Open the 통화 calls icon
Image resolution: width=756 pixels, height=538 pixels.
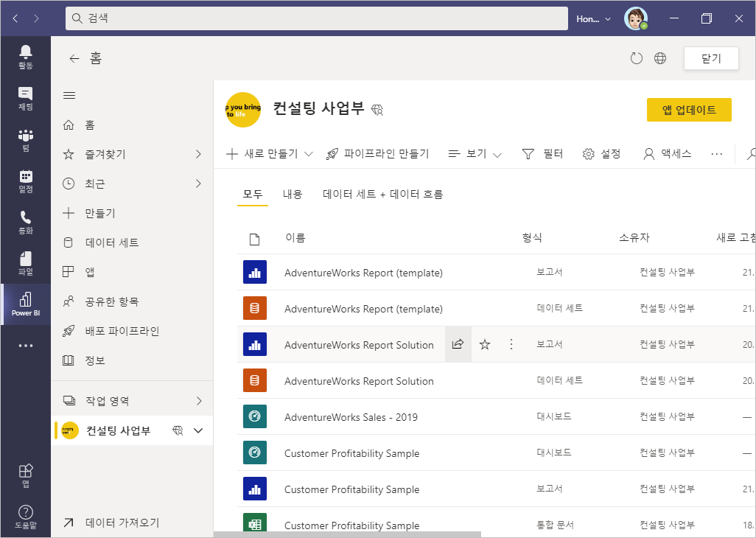(26, 223)
